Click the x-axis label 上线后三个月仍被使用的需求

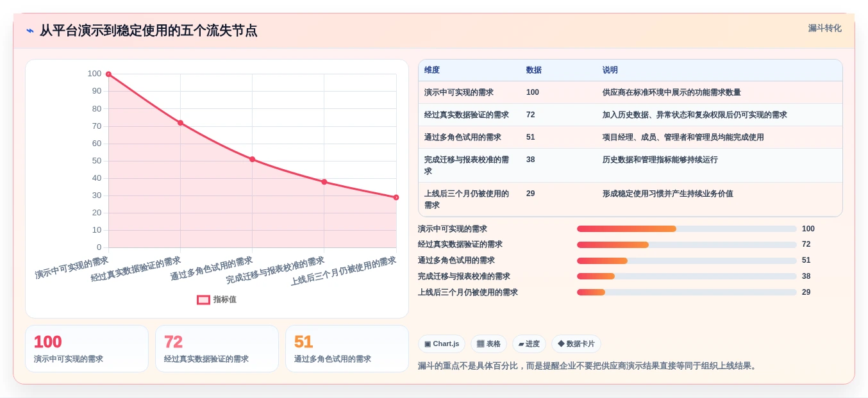coord(344,271)
